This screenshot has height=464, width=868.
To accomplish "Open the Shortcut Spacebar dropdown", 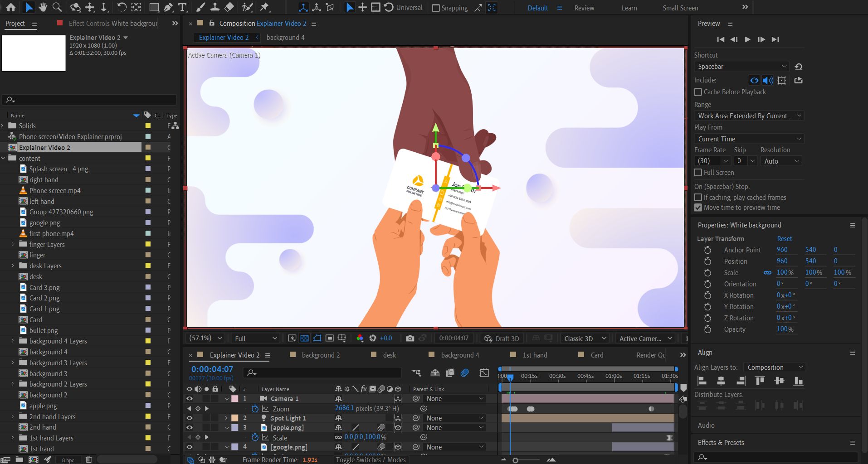I will point(741,67).
